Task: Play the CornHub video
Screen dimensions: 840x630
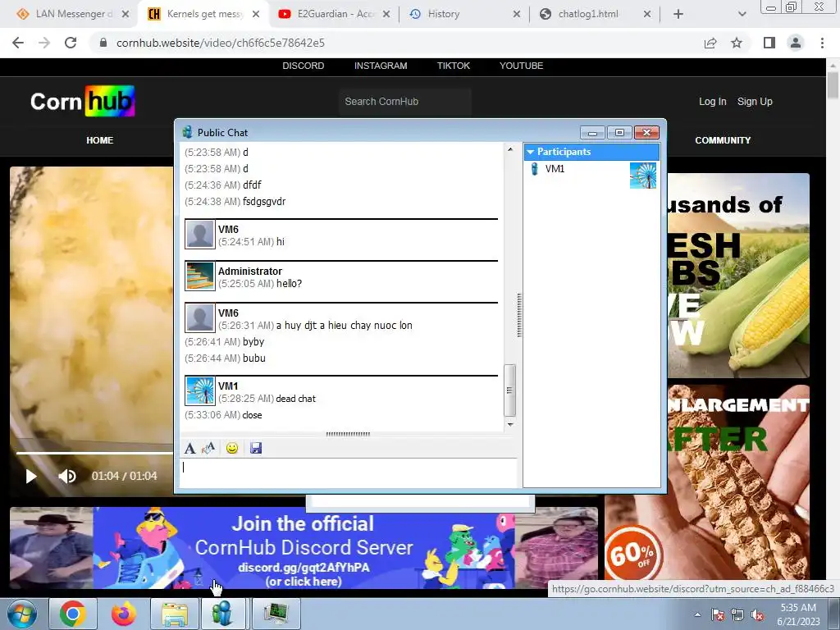Action: point(31,476)
